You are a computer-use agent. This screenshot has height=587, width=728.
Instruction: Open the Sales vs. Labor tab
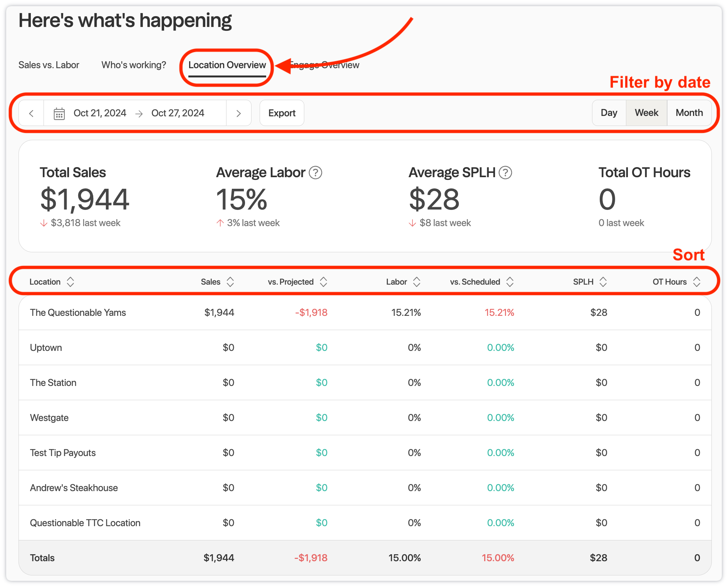click(49, 65)
